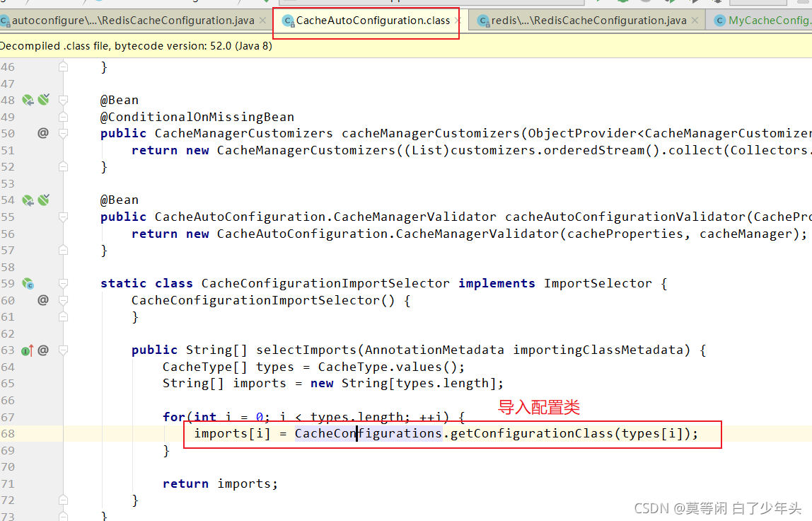
Task: Click CacheConfigurationImportSelector class name on line 59
Action: [326, 284]
